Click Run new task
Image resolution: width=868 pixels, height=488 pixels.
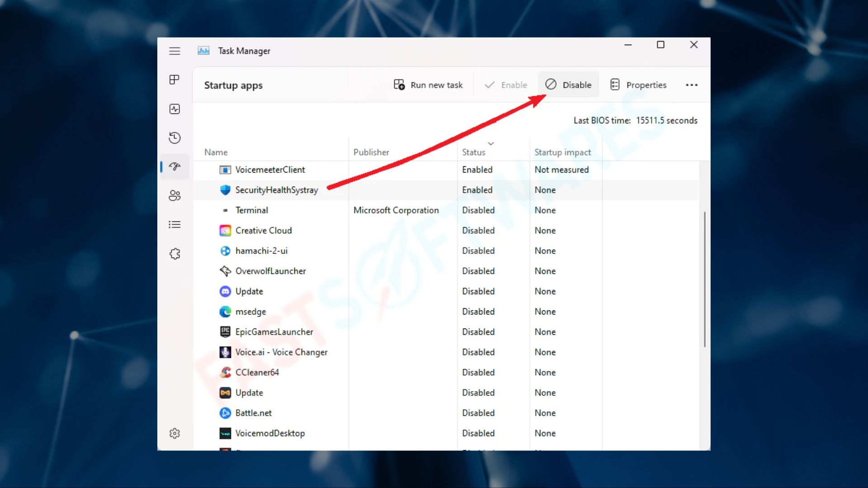(x=428, y=85)
